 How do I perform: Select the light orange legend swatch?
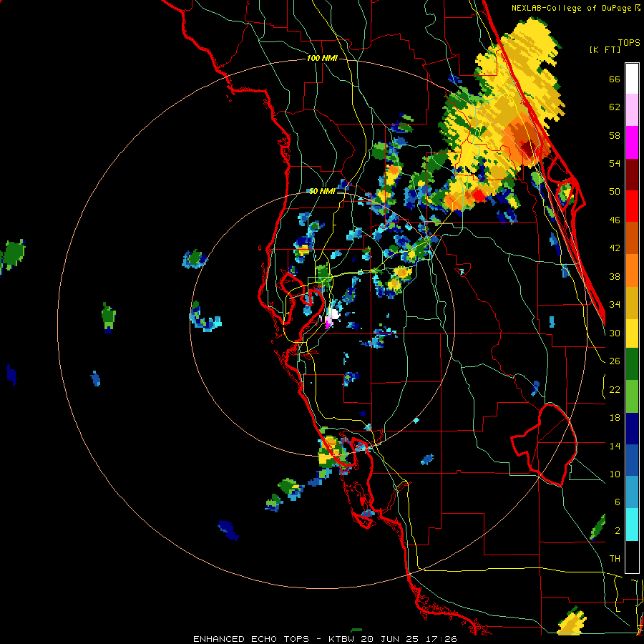[632, 270]
